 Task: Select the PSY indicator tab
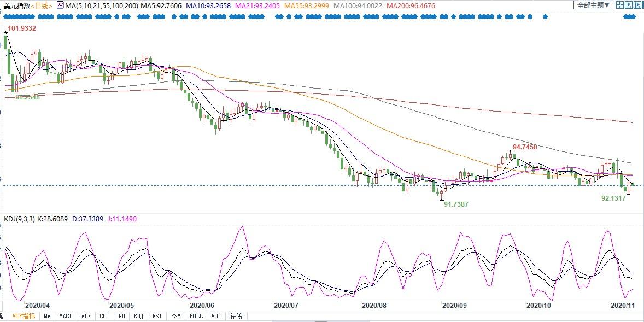pos(175,316)
